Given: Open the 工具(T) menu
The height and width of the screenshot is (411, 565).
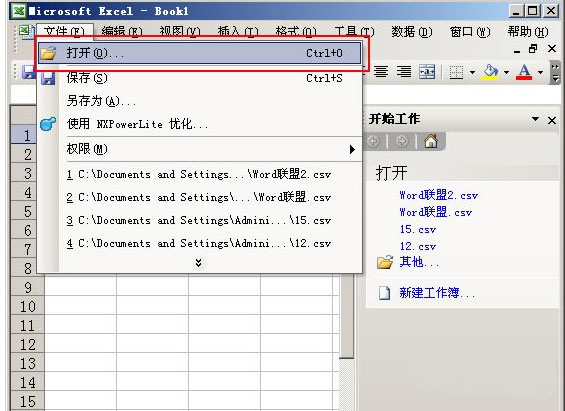Looking at the screenshot, I should click(355, 32).
